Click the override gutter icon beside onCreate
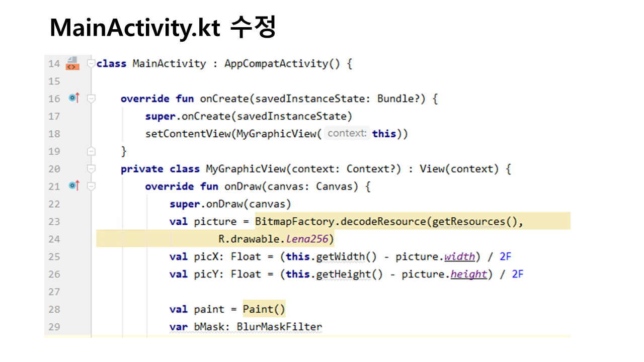The width and height of the screenshot is (644, 362). click(74, 98)
